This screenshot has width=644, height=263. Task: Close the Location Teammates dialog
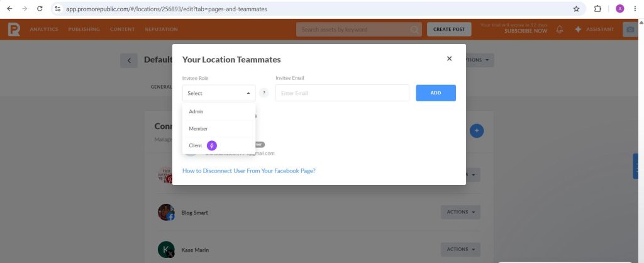pos(449,59)
